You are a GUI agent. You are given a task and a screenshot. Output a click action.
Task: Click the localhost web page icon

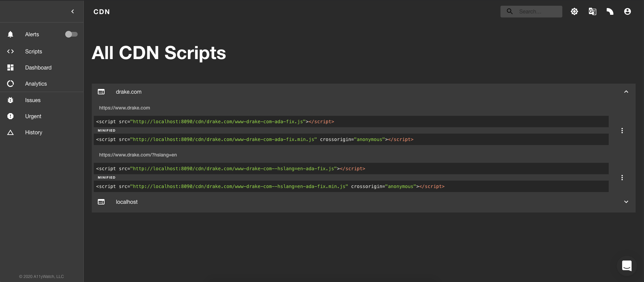tap(101, 202)
